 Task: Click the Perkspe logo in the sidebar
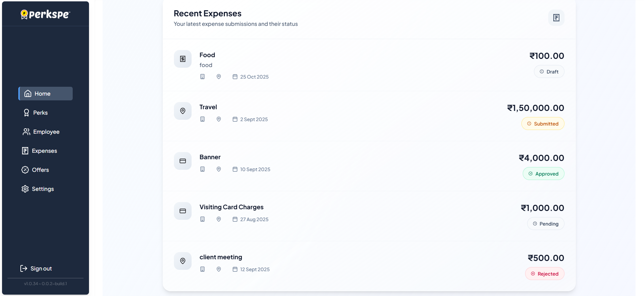(x=46, y=14)
